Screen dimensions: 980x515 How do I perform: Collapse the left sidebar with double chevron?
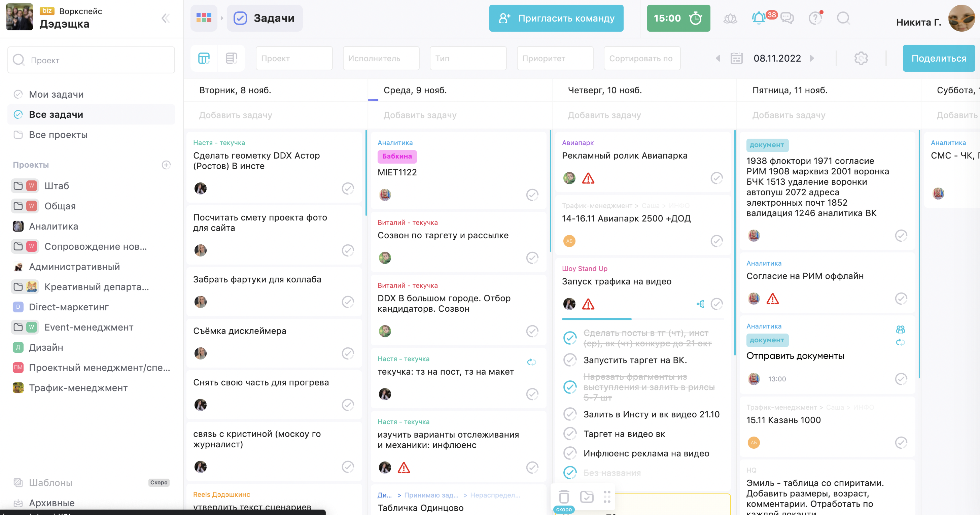[x=166, y=18]
